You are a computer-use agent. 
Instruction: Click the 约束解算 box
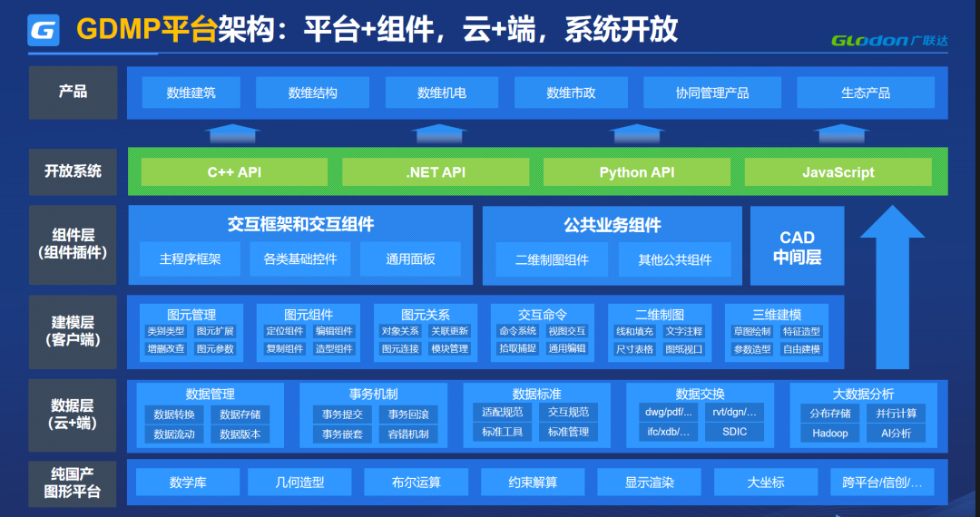pyautogui.click(x=533, y=482)
